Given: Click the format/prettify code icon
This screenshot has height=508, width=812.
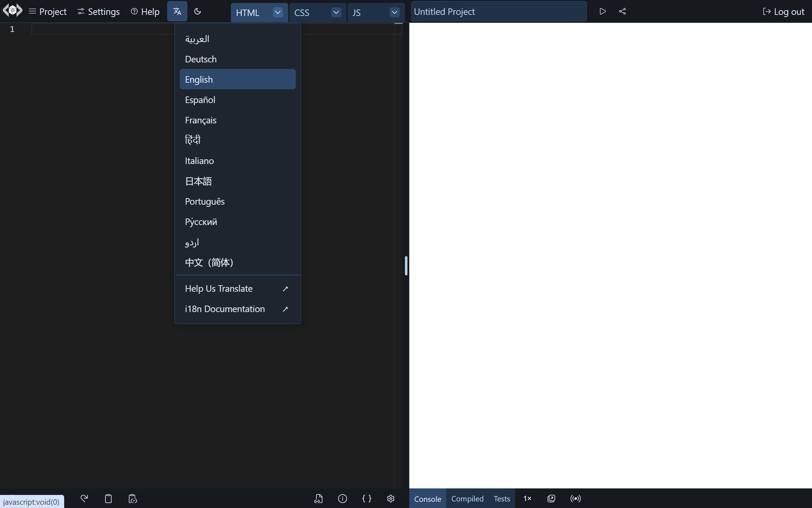Looking at the screenshot, I should click(366, 498).
